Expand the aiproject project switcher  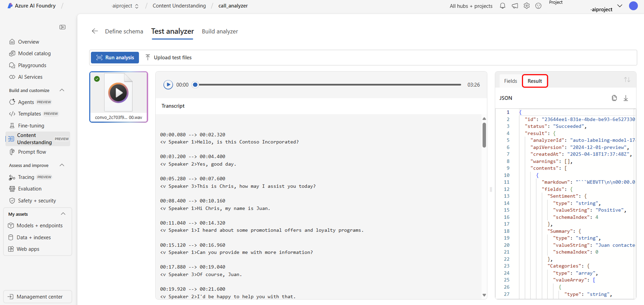click(x=137, y=6)
